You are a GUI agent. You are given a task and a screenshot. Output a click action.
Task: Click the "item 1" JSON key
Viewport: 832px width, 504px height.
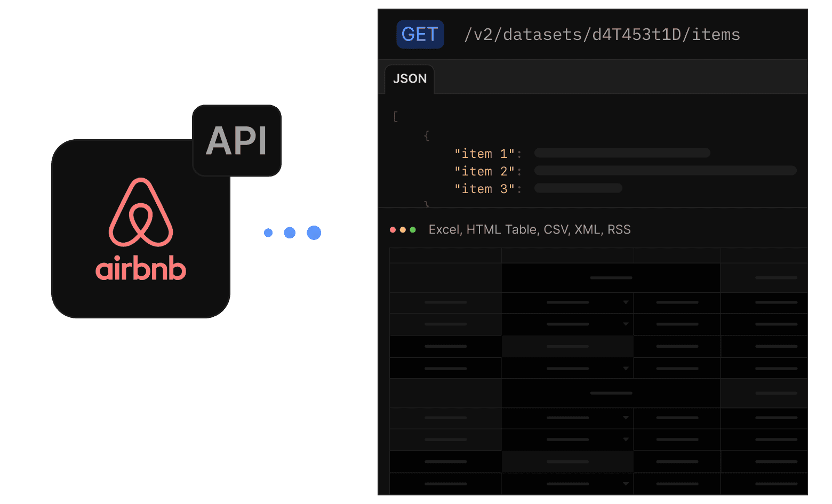pos(484,154)
